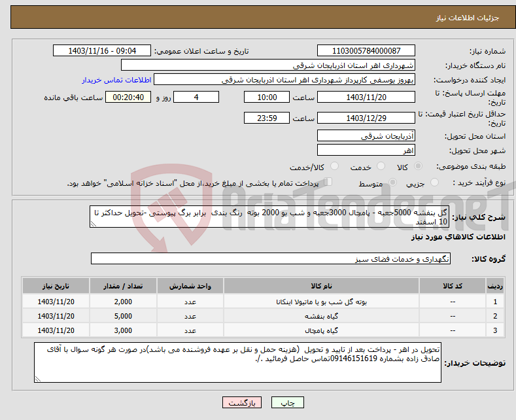The width and height of the screenshot is (516, 420).
Task: Click row number 2 cell
Action: (x=495, y=317)
